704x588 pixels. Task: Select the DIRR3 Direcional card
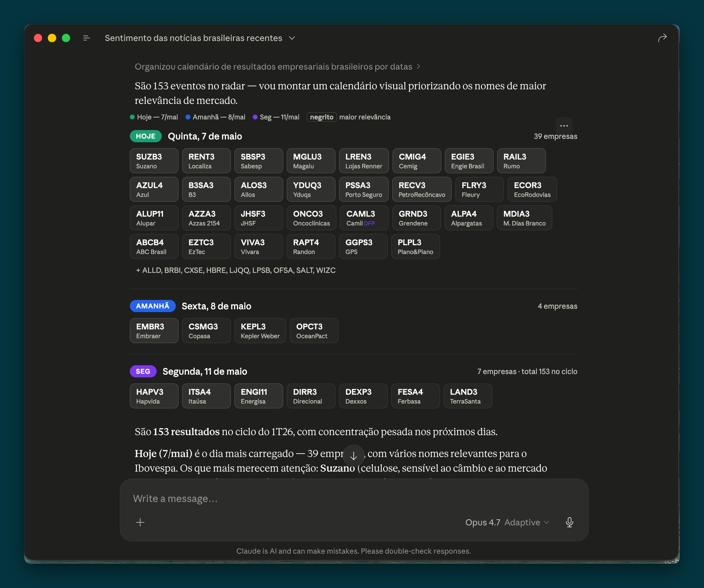(311, 396)
